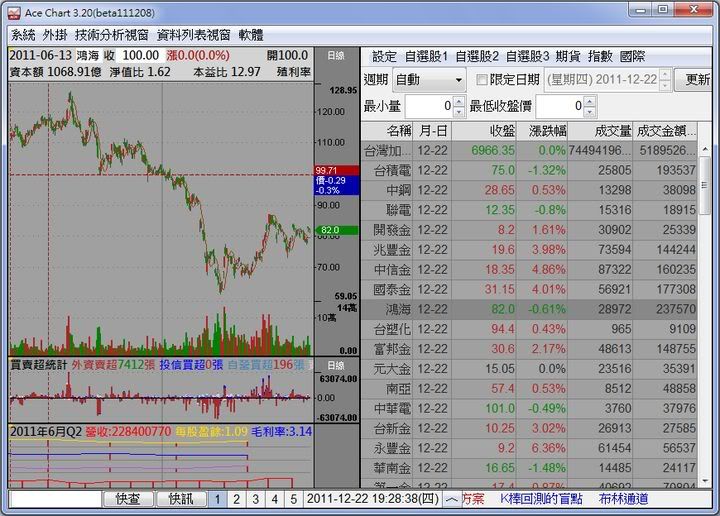The width and height of the screenshot is (720, 516).
Task: Switch to the 自選股2 tab
Action: coord(477,56)
